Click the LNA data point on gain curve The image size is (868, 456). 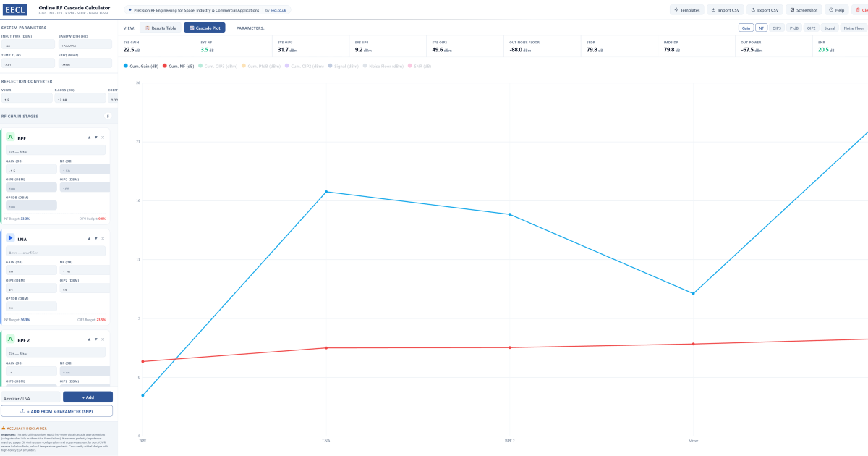pyautogui.click(x=326, y=192)
